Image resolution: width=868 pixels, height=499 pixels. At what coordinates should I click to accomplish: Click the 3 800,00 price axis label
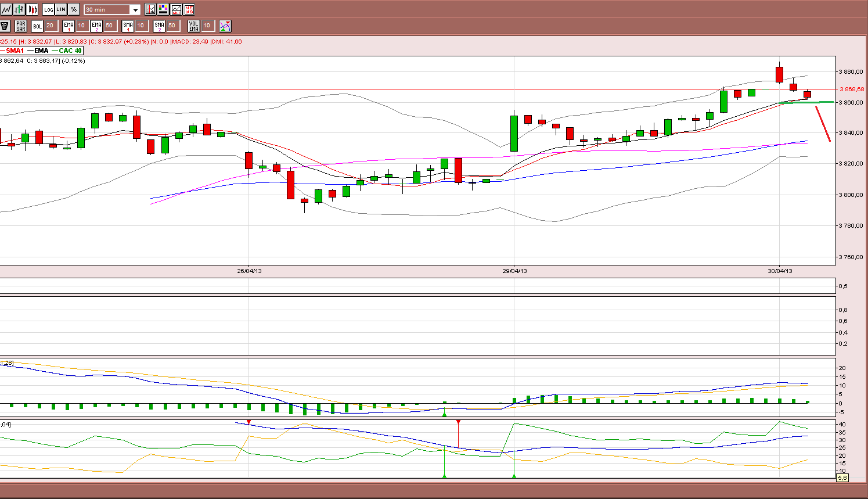coord(851,195)
